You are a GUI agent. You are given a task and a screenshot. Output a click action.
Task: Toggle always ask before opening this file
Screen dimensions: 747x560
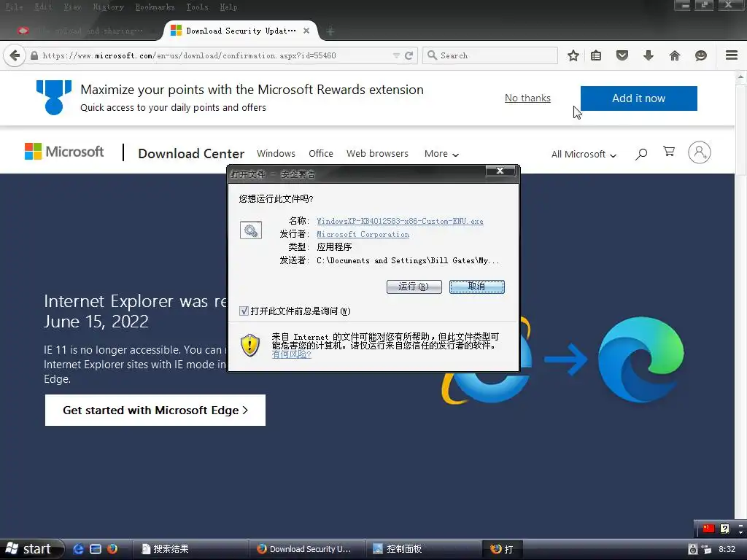(244, 311)
